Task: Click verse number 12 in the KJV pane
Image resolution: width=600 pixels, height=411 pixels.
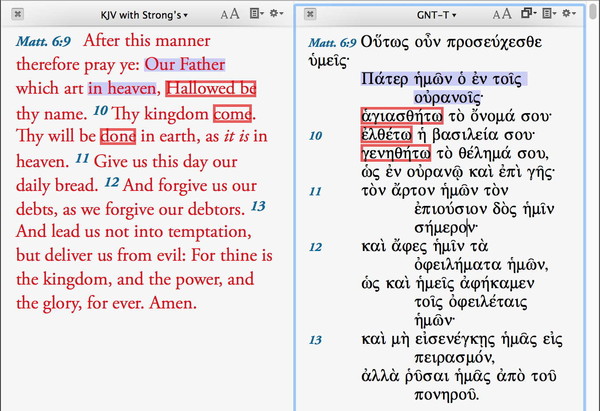Action: 112,182
